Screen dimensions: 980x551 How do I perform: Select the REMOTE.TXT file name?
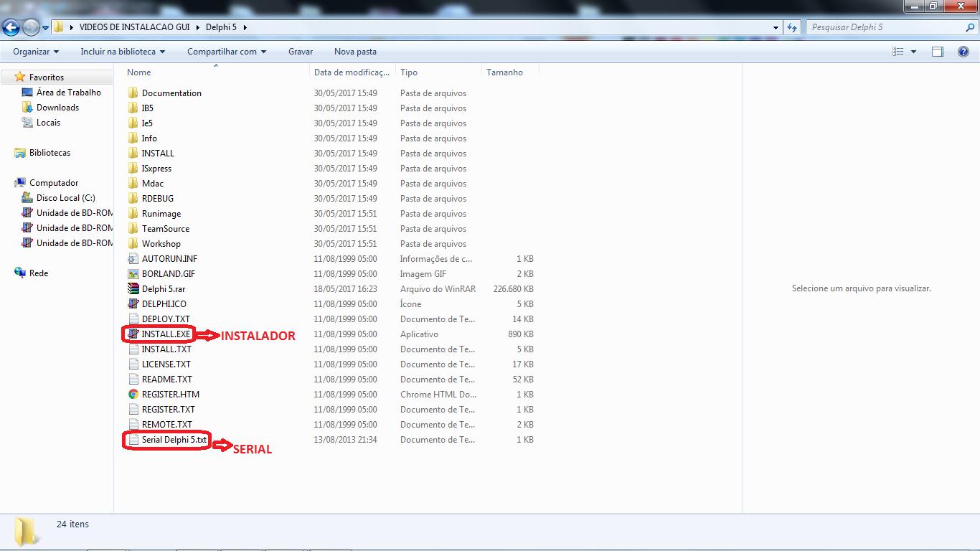[x=167, y=424]
